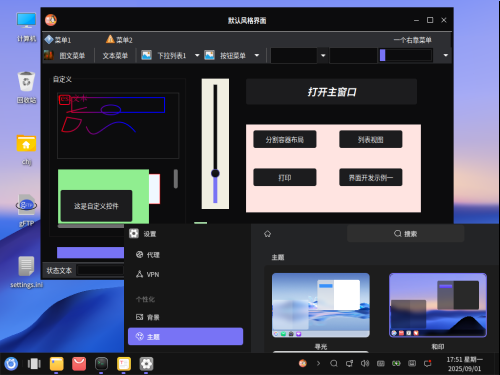Click the taskbar clock showing 17:51

click(x=464, y=364)
